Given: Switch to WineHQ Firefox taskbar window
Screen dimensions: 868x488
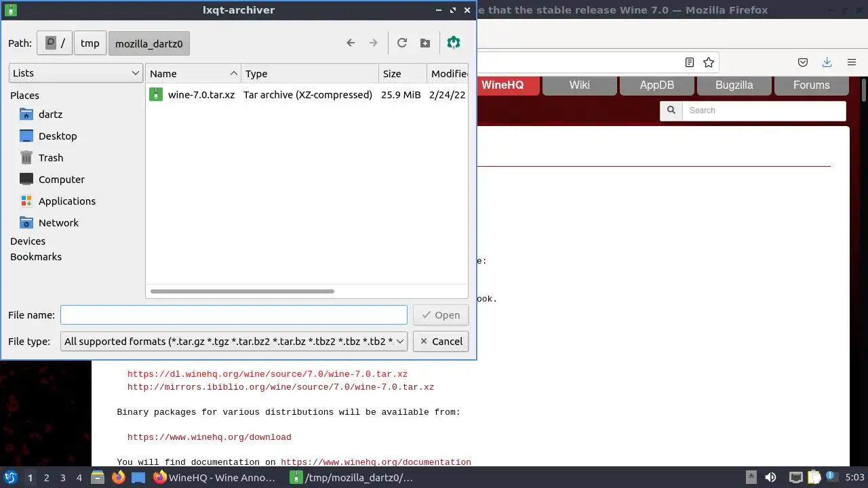Looking at the screenshot, I should tap(216, 478).
